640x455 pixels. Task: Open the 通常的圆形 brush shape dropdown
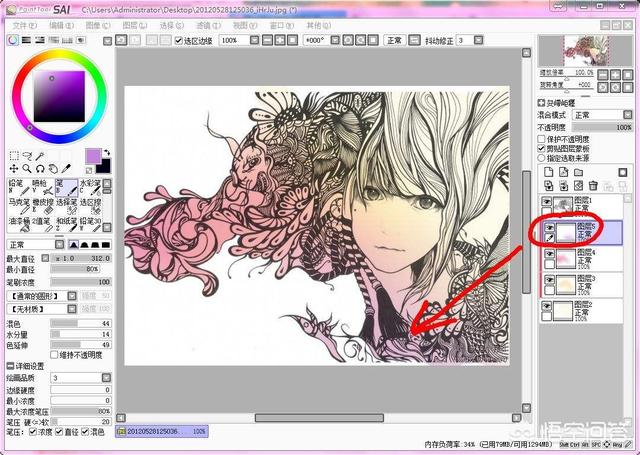coord(72,296)
